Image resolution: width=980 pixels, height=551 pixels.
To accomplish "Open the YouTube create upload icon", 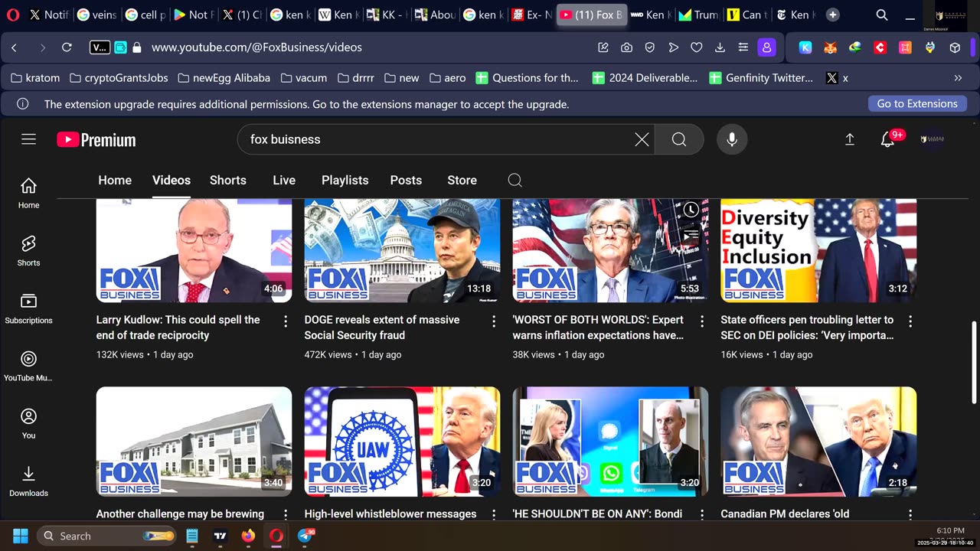I will 850,139.
